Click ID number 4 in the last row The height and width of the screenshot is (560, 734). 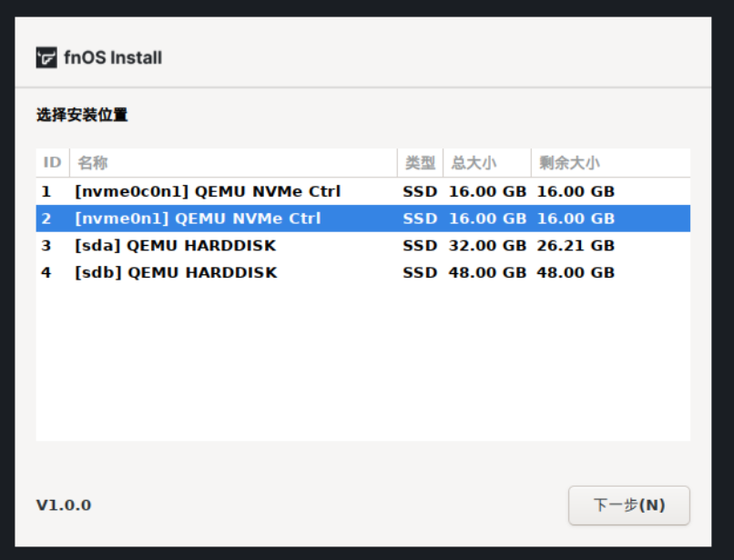pos(46,272)
